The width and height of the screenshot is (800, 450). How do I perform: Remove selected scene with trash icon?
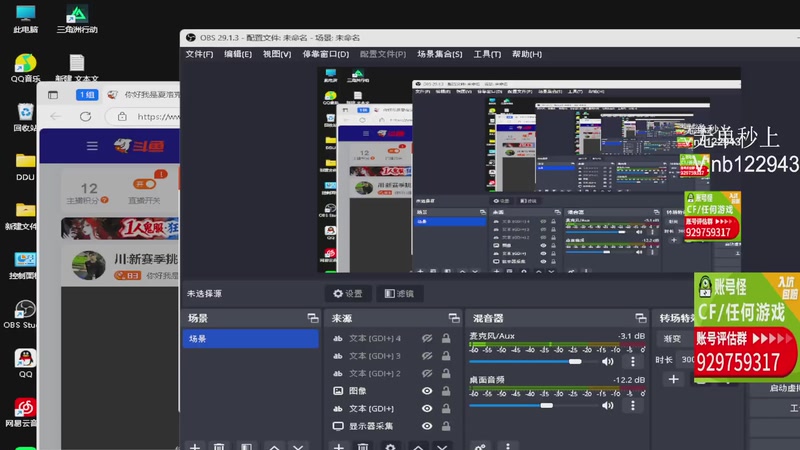[219, 447]
